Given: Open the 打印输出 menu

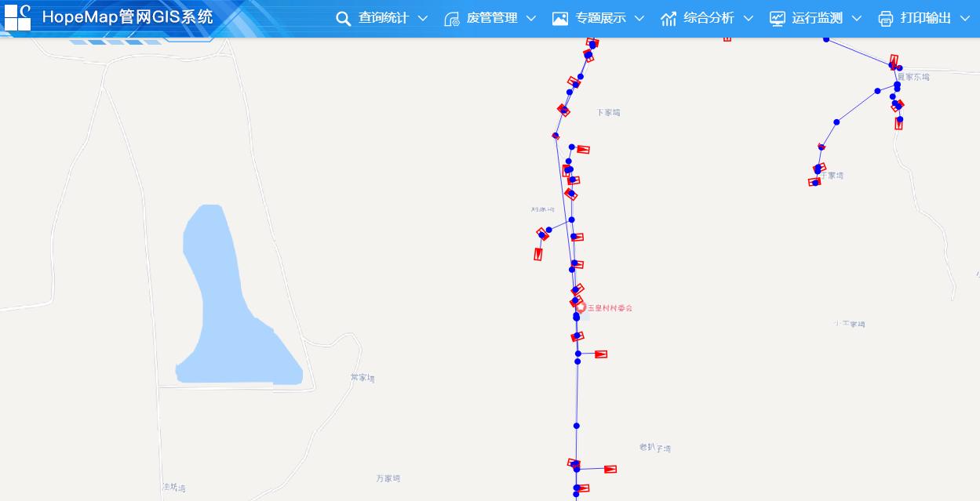Looking at the screenshot, I should [x=926, y=18].
